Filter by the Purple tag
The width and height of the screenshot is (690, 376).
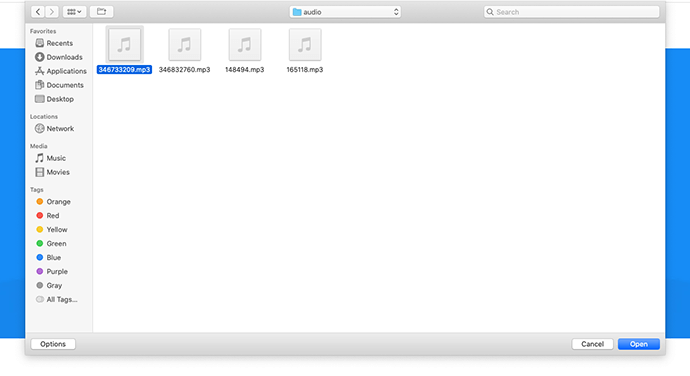click(x=57, y=272)
